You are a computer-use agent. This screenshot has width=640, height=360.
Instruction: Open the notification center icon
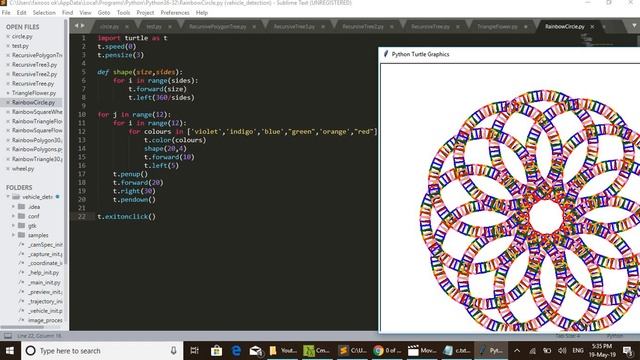[x=628, y=351]
